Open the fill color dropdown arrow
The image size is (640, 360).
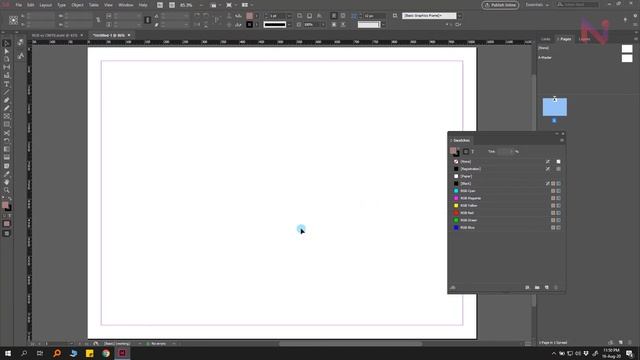click(257, 16)
